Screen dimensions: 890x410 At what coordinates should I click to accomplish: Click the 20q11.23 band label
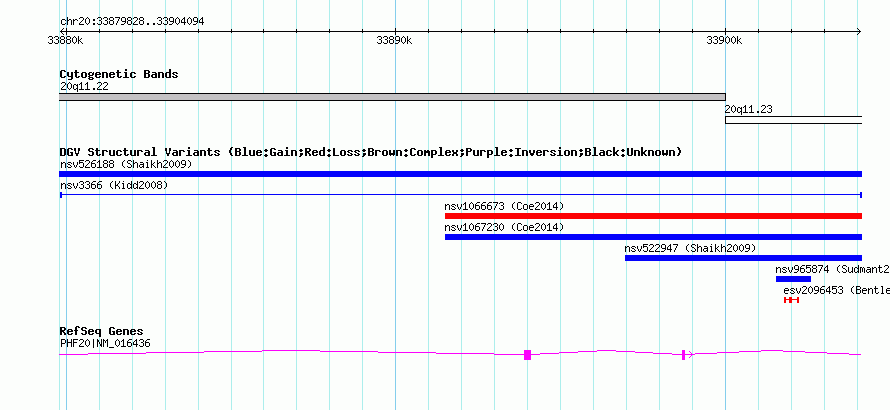[x=749, y=110]
